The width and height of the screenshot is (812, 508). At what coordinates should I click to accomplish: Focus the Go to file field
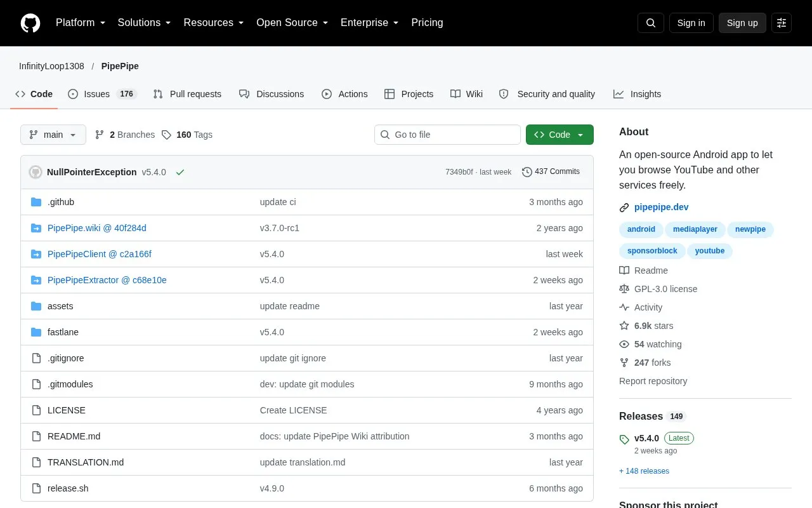[447, 135]
